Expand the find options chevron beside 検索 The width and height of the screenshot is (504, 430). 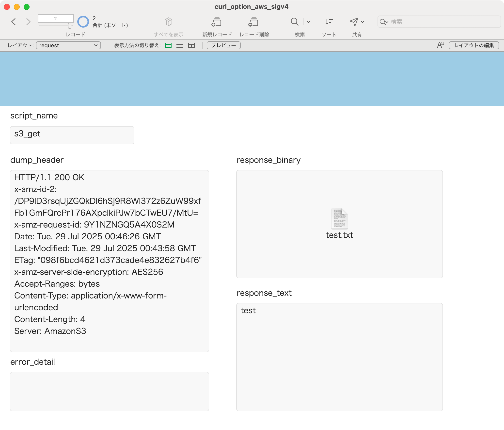(308, 22)
